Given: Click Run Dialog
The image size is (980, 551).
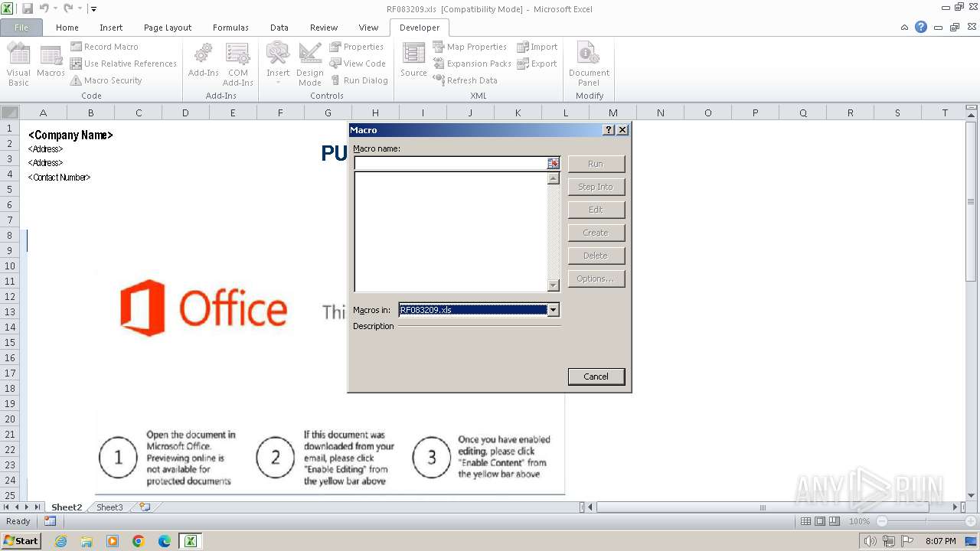Looking at the screenshot, I should tap(359, 80).
